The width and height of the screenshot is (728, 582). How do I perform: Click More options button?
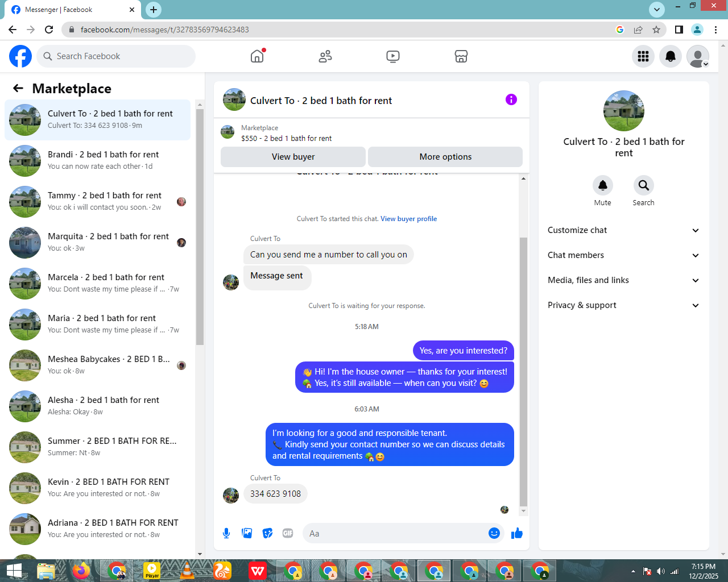coord(445,157)
